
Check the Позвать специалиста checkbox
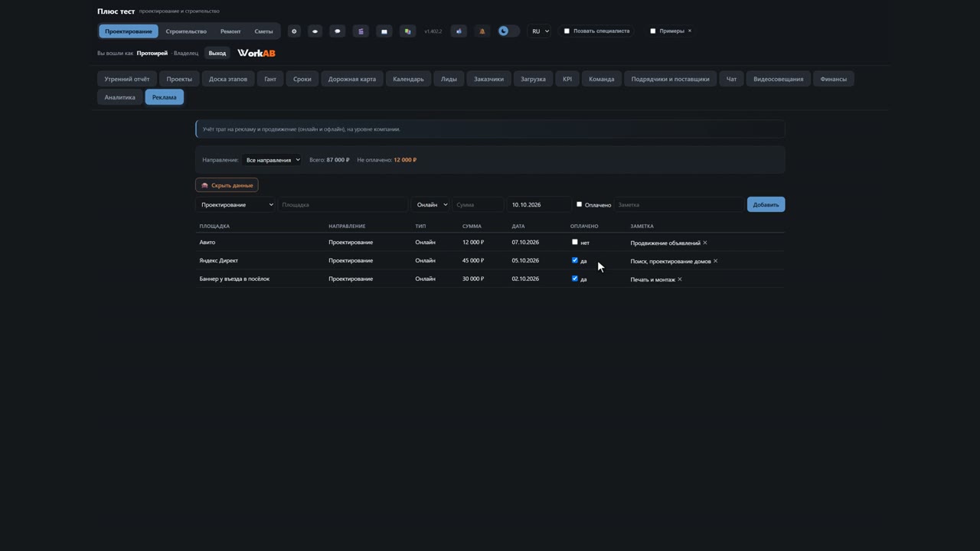pos(567,31)
